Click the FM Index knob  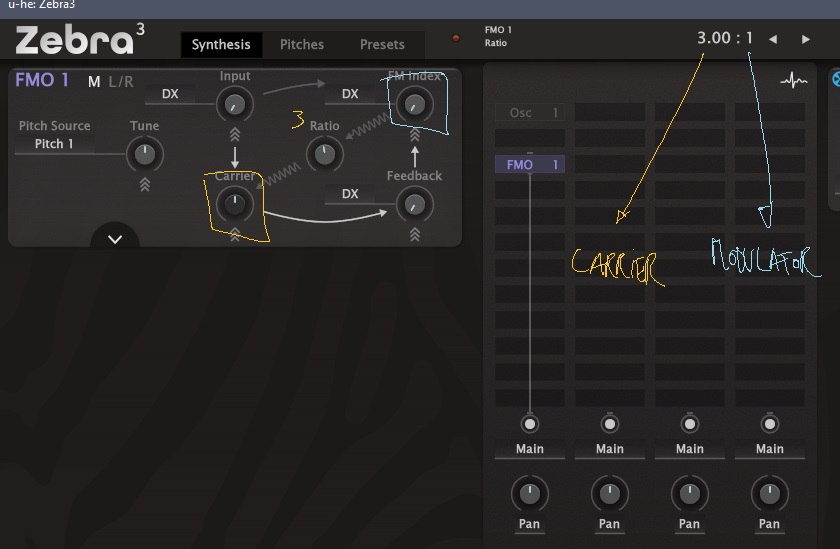[x=415, y=104]
